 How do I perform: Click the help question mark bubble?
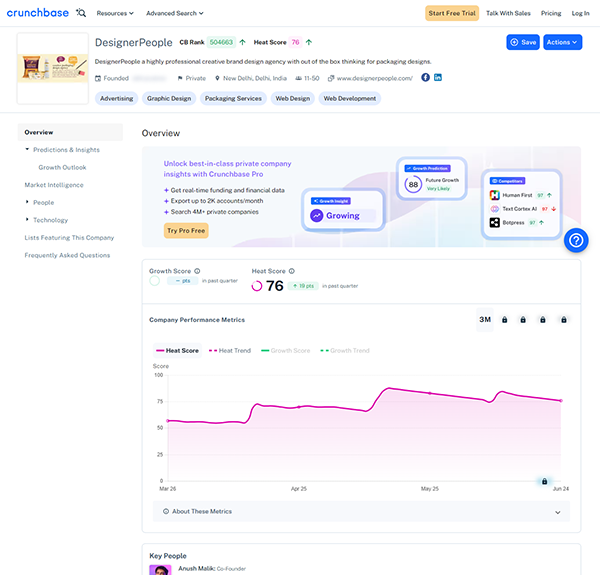click(x=576, y=240)
